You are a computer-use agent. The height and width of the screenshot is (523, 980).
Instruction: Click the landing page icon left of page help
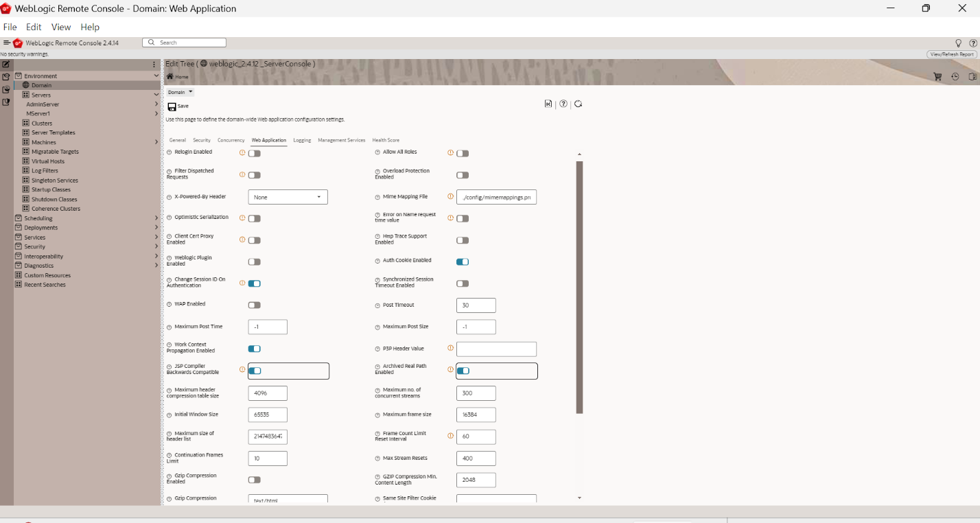pos(548,104)
